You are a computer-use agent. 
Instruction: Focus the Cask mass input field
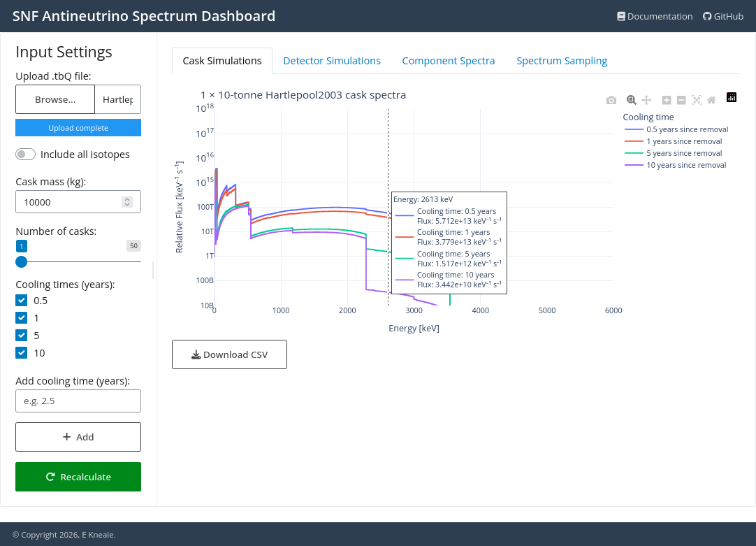coord(78,202)
